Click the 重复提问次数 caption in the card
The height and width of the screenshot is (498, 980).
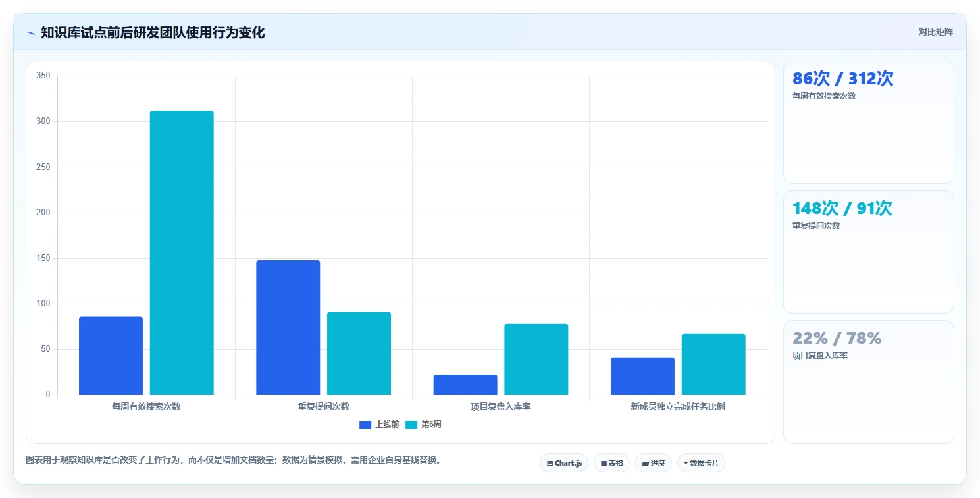[816, 226]
